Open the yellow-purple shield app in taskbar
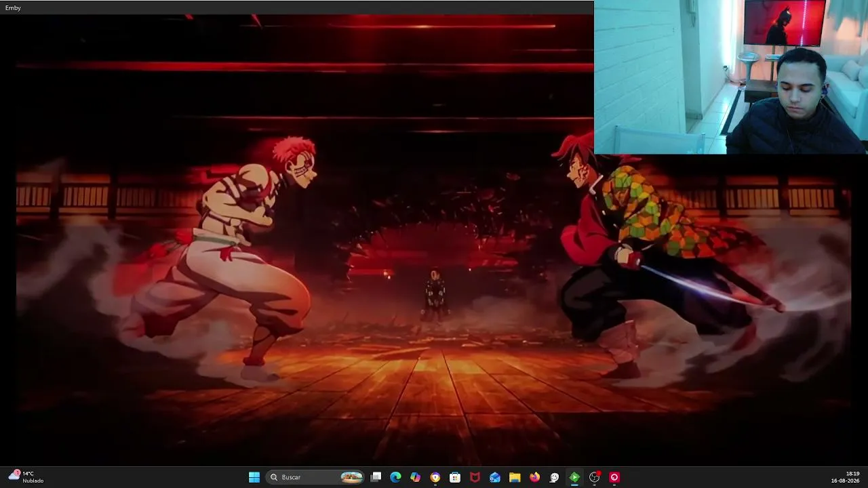 (x=435, y=477)
